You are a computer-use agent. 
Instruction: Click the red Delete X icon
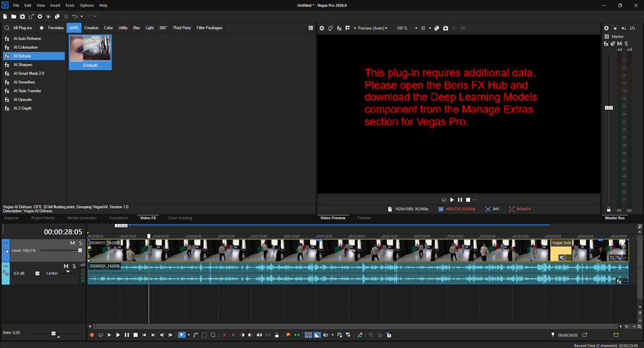coord(224,335)
